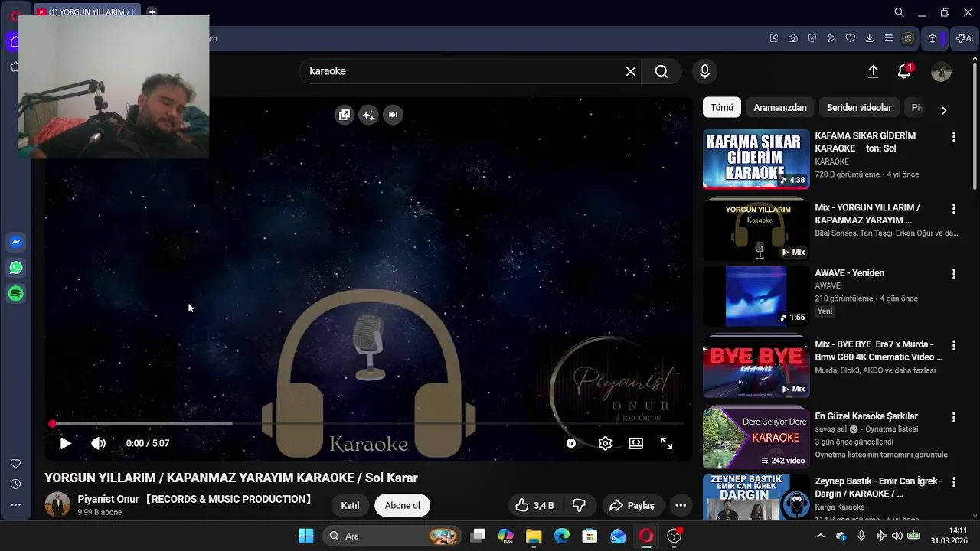This screenshot has width=980, height=551.
Task: Open a new browser tab
Action: click(152, 12)
